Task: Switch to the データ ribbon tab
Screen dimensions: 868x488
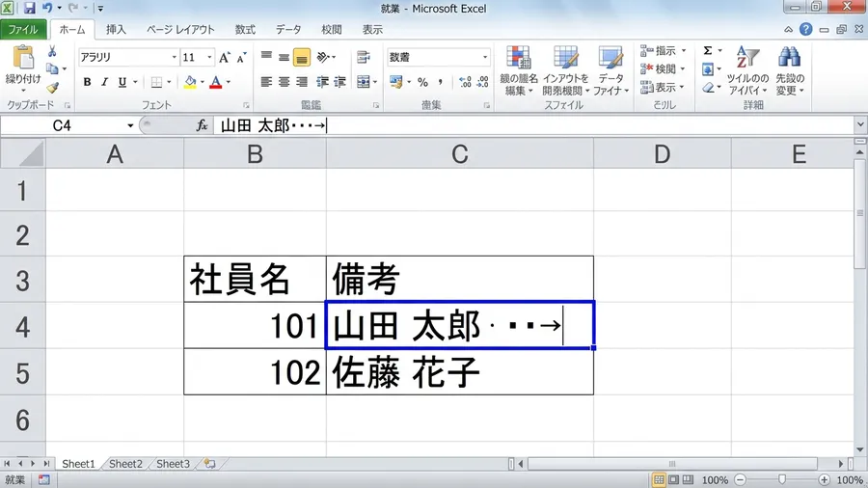Action: [x=288, y=30]
